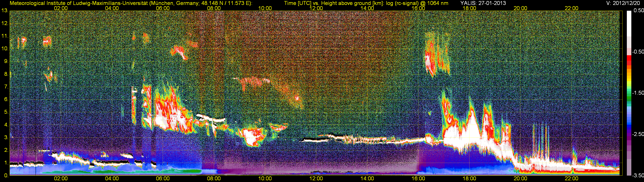Click the 06:00 label on the top time axis

[163, 8]
